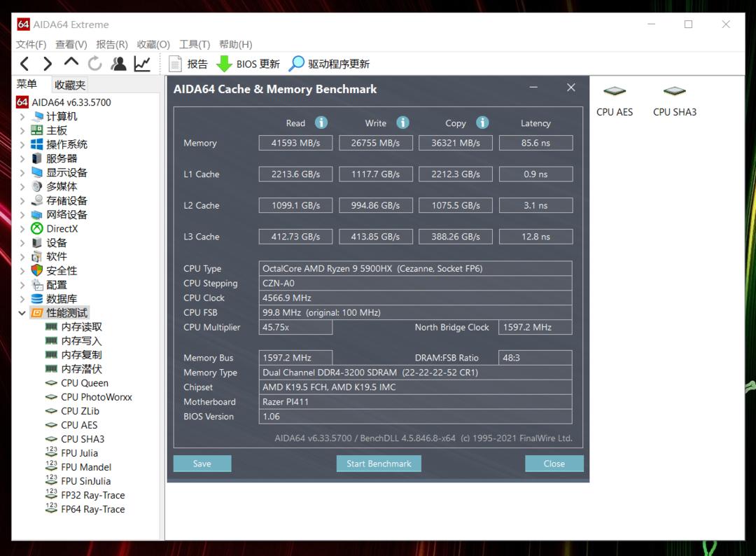Select 内存潜伏 memory latency benchmark
This screenshot has height=556, width=756.
tap(81, 369)
